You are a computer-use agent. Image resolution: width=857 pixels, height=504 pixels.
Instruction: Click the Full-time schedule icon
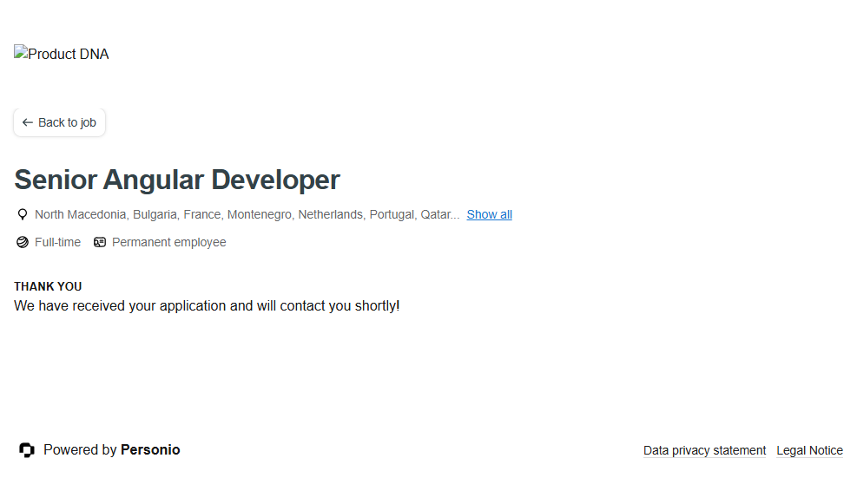pos(23,242)
